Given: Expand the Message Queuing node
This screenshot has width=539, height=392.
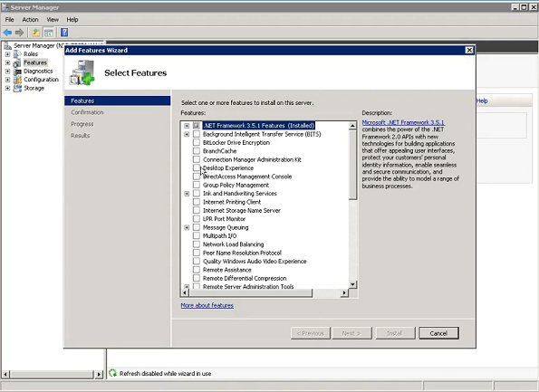Looking at the screenshot, I should [187, 227].
